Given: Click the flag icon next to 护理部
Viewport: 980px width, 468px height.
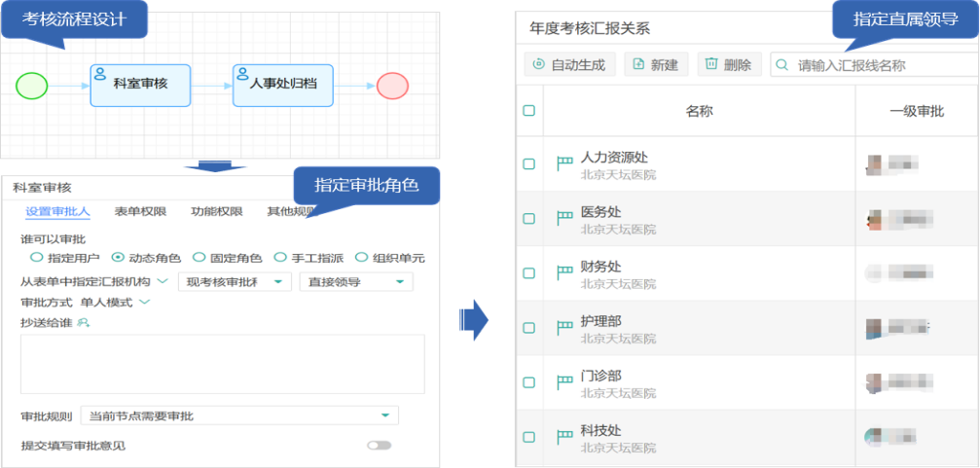Looking at the screenshot, I should coord(564,328).
